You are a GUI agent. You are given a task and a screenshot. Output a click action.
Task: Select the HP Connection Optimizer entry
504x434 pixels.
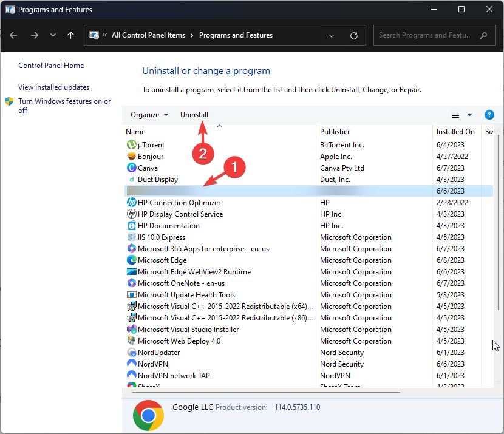(x=179, y=203)
